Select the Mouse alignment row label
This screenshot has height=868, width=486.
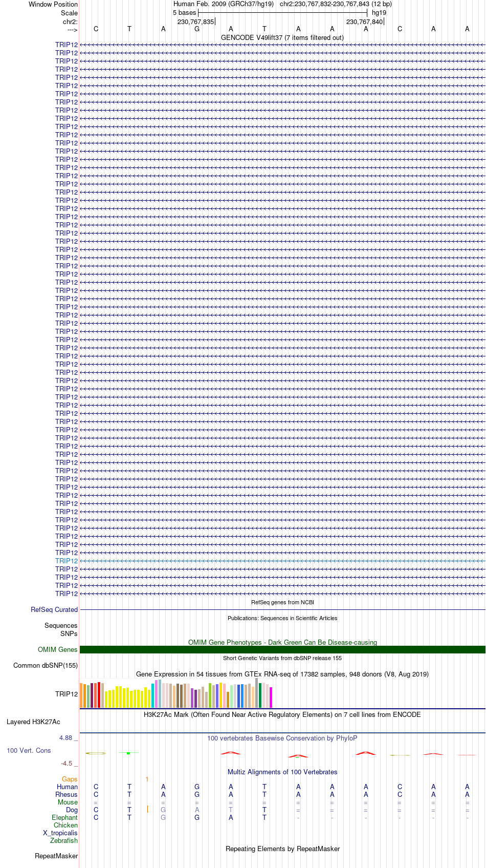pyautogui.click(x=68, y=802)
